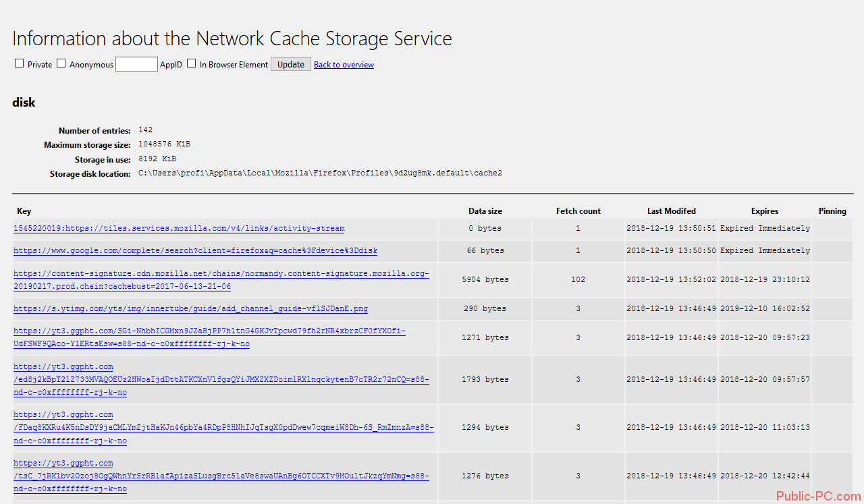Image resolution: width=864 pixels, height=504 pixels.
Task: Open the s.ytimg.com add_channel_guide PNG entry
Action: pos(190,309)
